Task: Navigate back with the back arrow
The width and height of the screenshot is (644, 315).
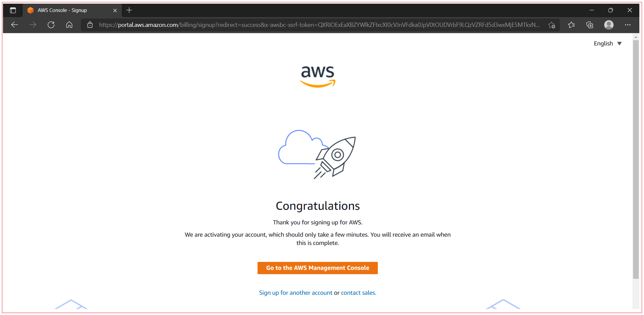Action: [14, 25]
